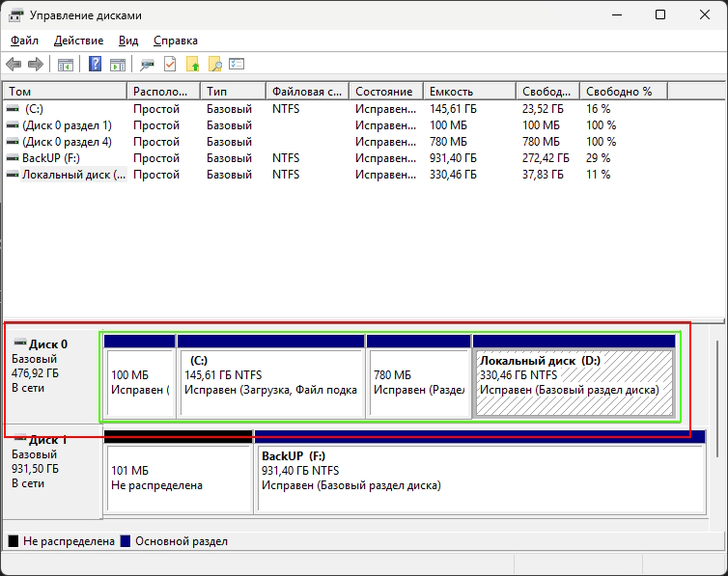
Task: Maximize the Управление дисками window
Action: click(660, 14)
